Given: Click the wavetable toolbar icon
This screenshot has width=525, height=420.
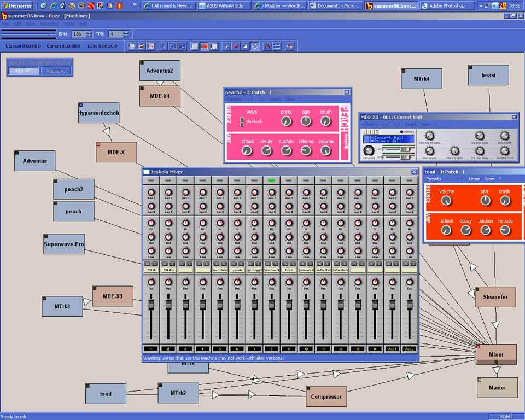Looking at the screenshot, I should [x=277, y=46].
